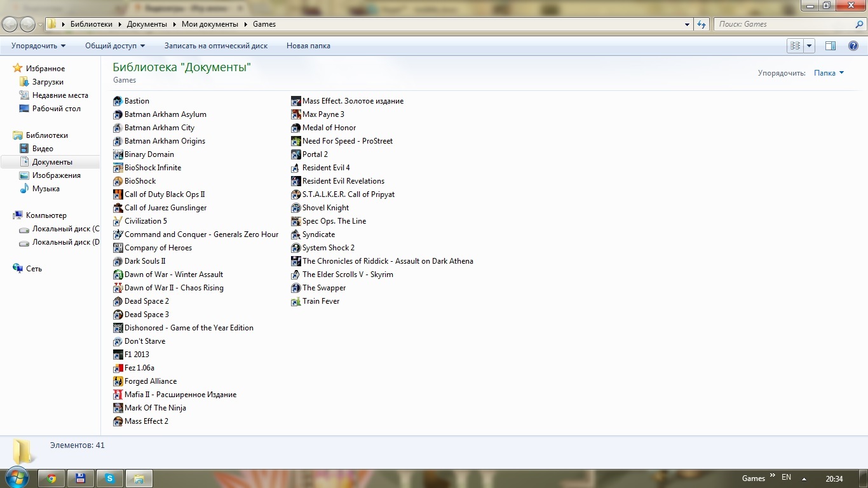868x488 pixels.
Task: Select Resident Evil Revelations file name
Action: pyautogui.click(x=343, y=181)
